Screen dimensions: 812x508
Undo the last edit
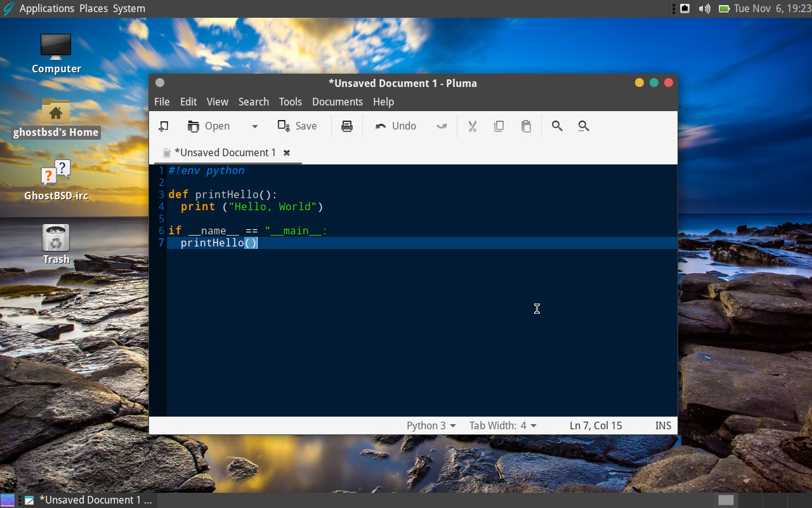click(x=395, y=126)
